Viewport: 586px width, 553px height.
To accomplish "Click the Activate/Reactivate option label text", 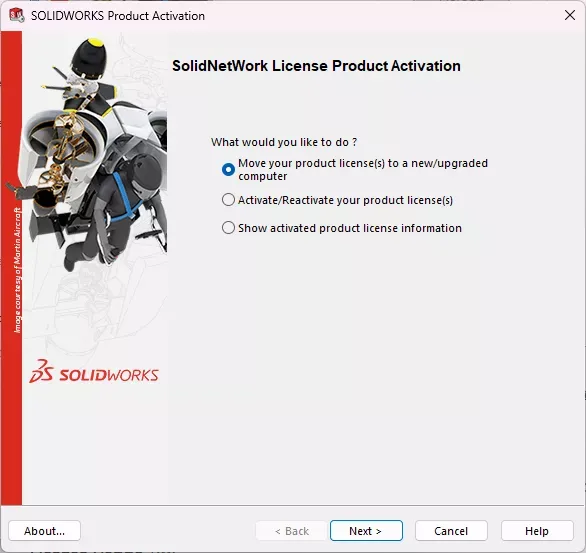I will point(345,200).
